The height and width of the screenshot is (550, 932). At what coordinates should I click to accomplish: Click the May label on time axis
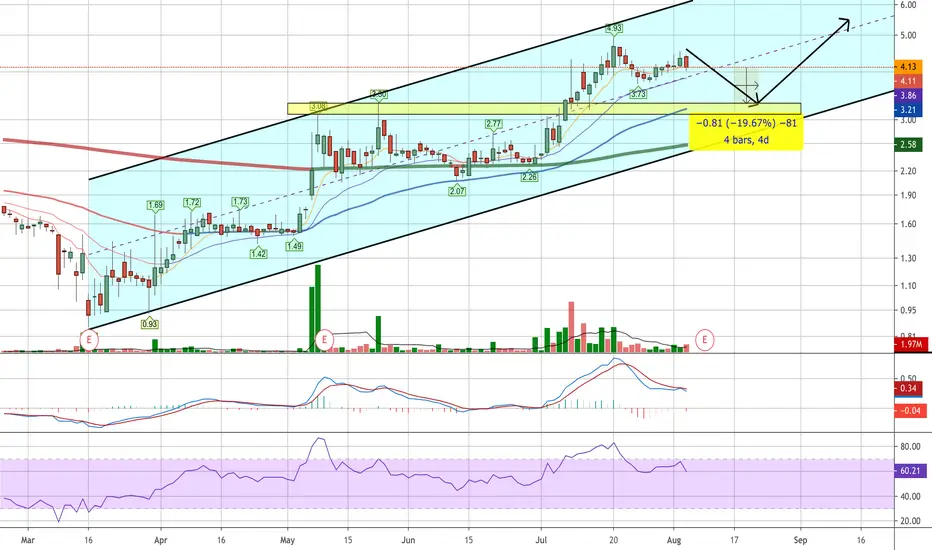click(287, 540)
